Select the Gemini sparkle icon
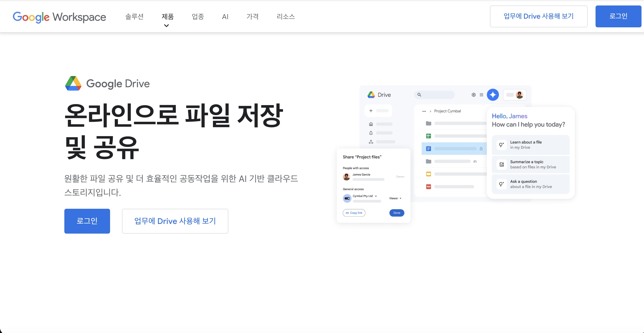644x333 pixels. (x=493, y=95)
